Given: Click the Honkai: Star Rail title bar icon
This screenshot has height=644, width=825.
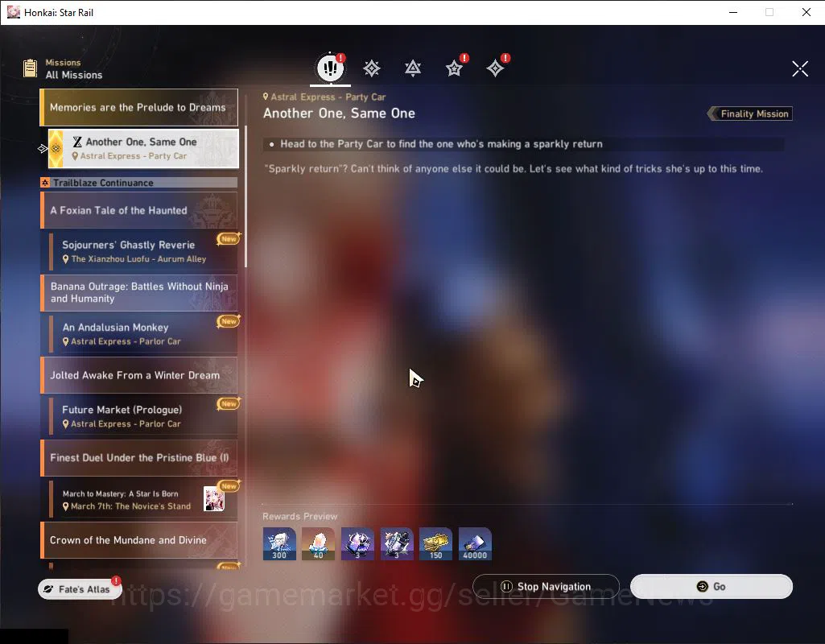Looking at the screenshot, I should [x=13, y=12].
